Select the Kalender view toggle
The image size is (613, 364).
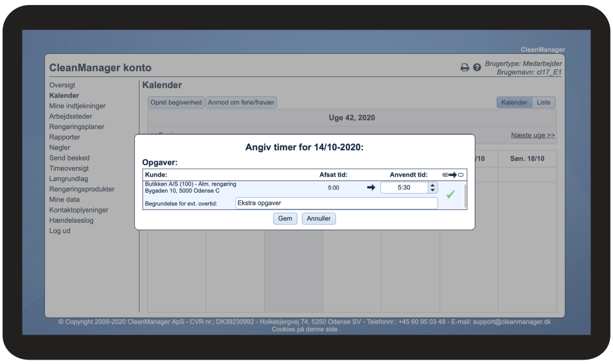[x=515, y=103]
